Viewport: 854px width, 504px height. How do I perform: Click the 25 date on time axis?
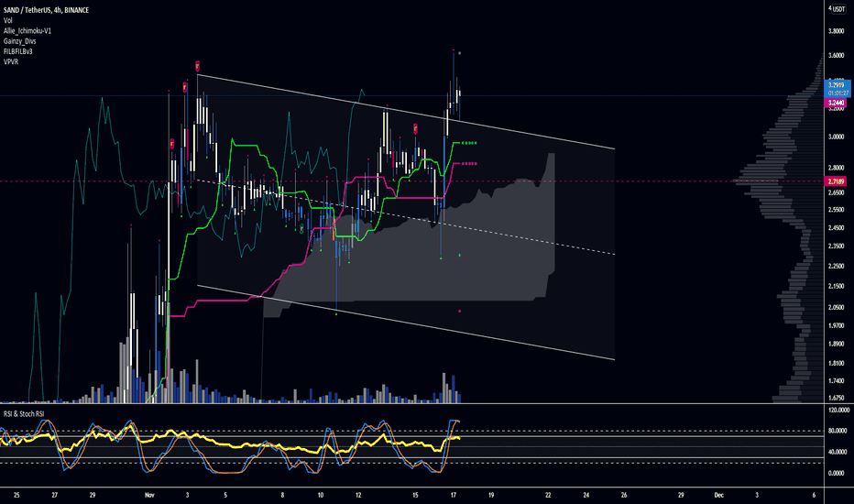pos(16,495)
